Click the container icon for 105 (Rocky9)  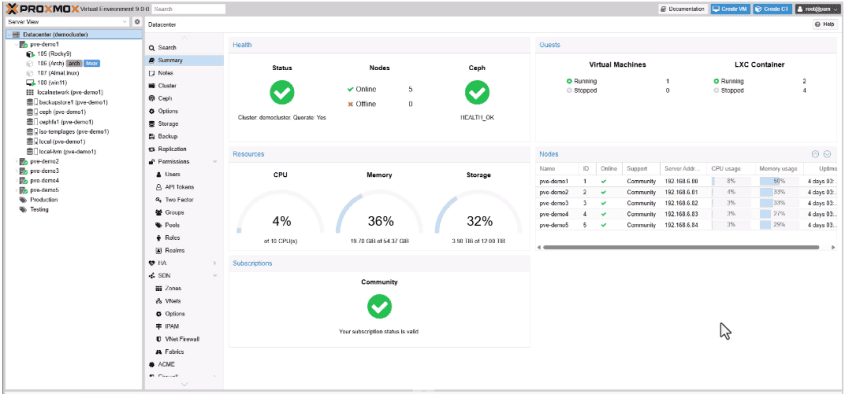(x=30, y=54)
